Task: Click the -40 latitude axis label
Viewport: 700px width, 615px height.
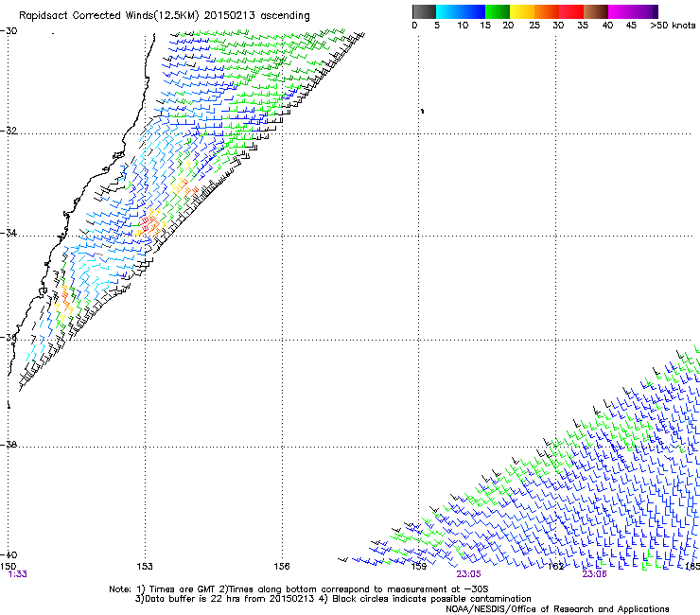Action: (x=9, y=554)
